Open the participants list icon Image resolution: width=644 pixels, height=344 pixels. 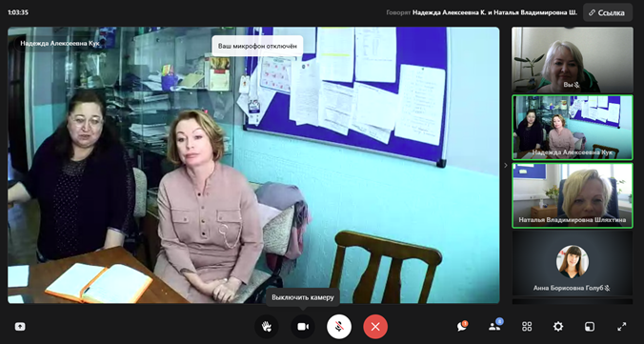[494, 326]
